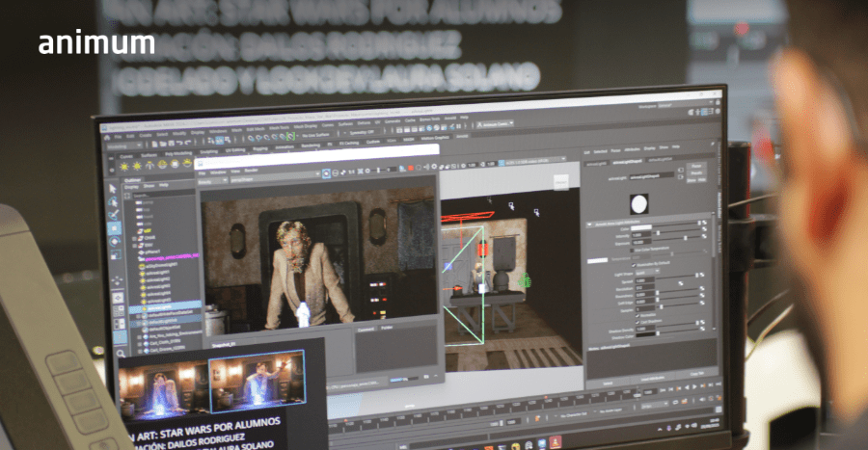The height and width of the screenshot is (450, 868).
Task: Select aiSkyDomeLight1 in Outliner
Action: pyautogui.click(x=157, y=265)
